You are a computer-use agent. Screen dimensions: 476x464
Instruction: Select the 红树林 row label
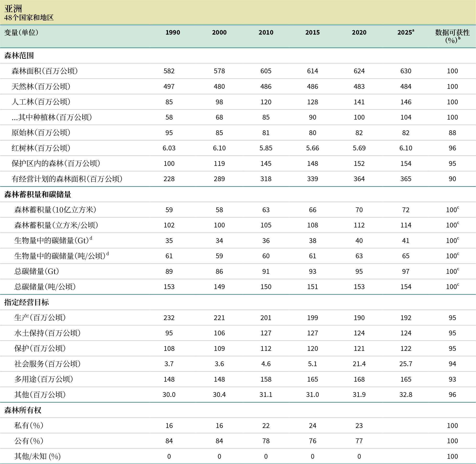click(x=41, y=148)
